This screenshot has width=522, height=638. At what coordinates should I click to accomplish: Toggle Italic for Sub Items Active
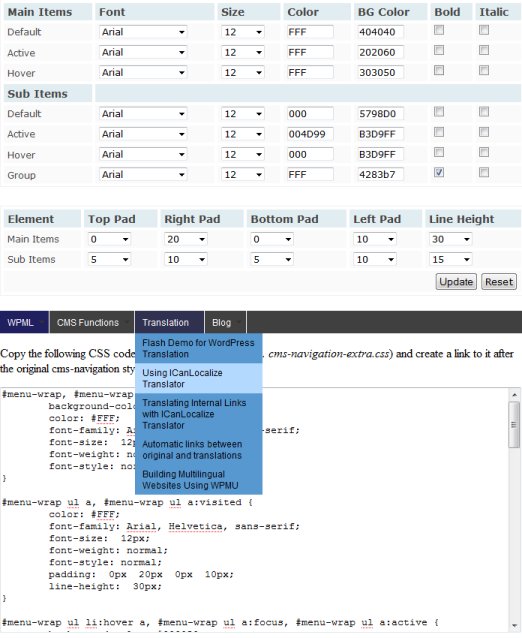tap(484, 132)
